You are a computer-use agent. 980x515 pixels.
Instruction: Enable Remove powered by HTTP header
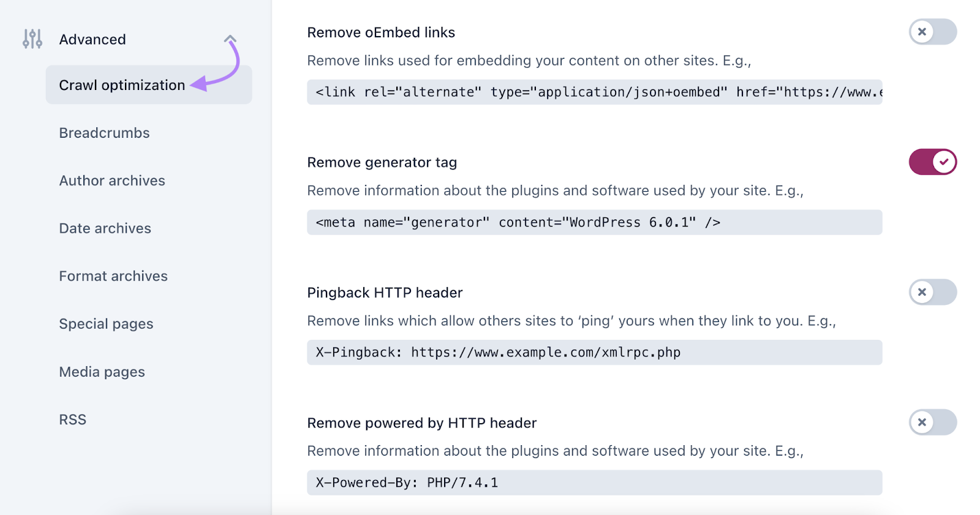click(x=932, y=423)
